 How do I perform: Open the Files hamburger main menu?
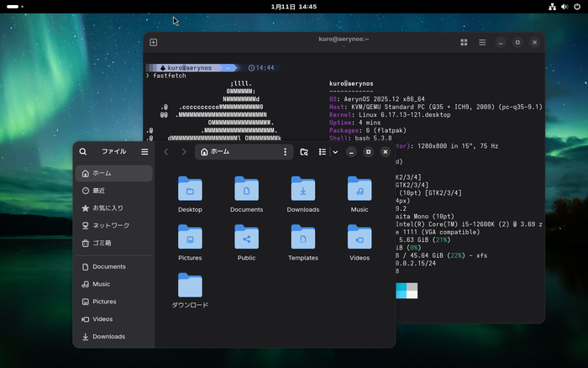pos(144,152)
